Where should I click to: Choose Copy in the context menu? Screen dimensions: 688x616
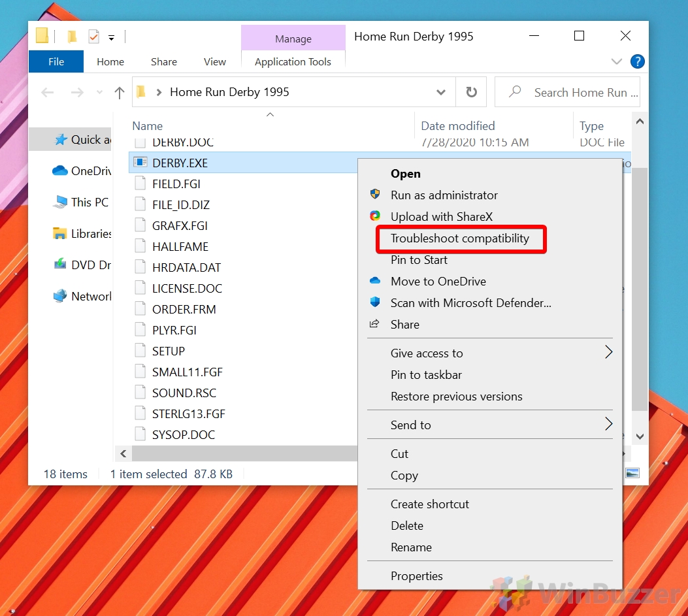pos(404,476)
